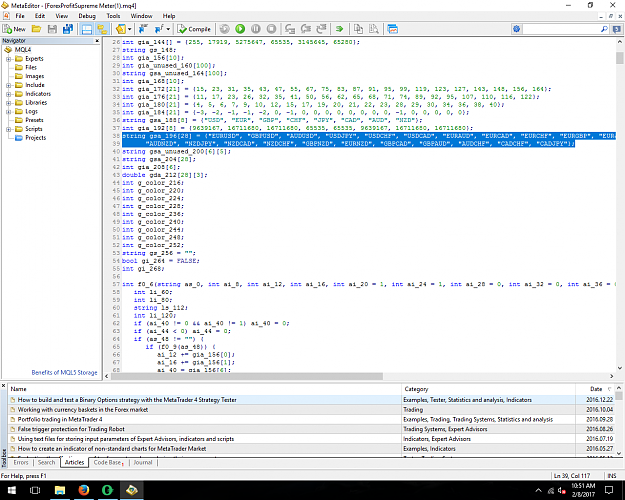Open the trading terminal chart icon
Screen dimensions: 625x500
(x=393, y=29)
